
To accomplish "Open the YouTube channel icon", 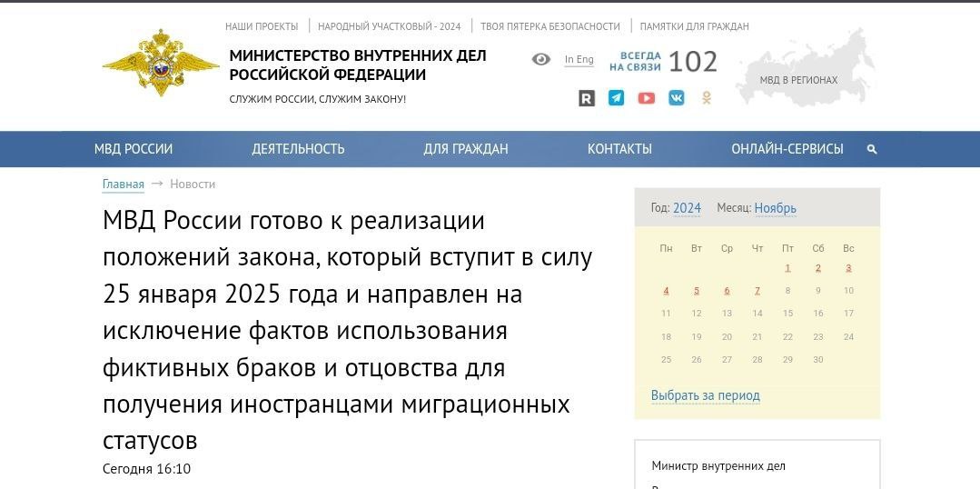I will pos(646,98).
